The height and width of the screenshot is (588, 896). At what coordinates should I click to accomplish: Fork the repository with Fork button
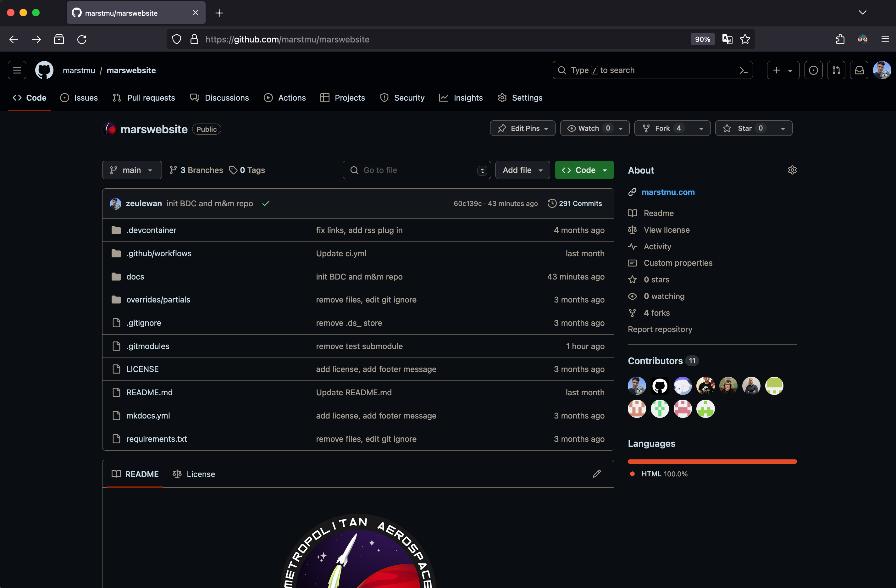click(x=663, y=128)
